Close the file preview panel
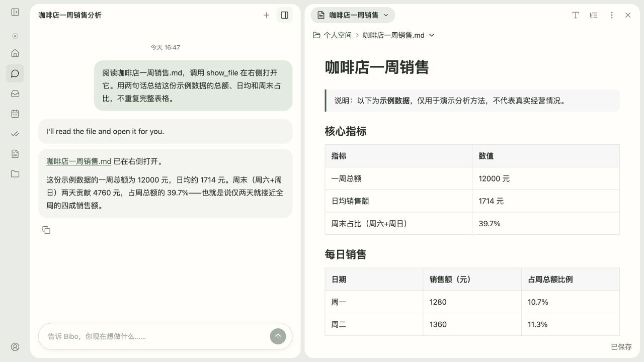This screenshot has width=644, height=362. click(628, 15)
